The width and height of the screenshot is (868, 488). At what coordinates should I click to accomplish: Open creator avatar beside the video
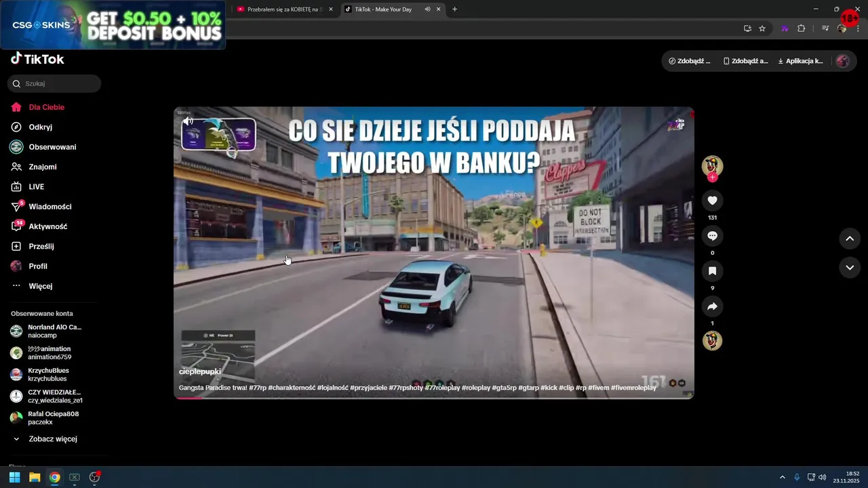point(712,165)
